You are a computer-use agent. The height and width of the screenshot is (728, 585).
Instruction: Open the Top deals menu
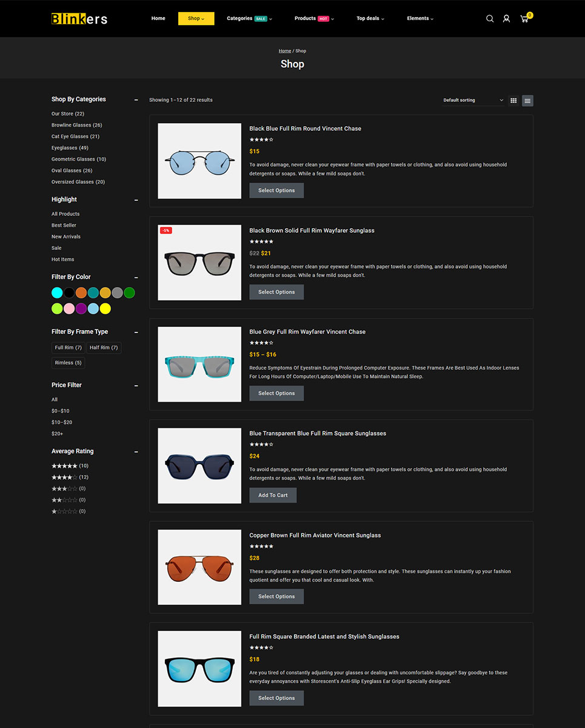(x=370, y=19)
